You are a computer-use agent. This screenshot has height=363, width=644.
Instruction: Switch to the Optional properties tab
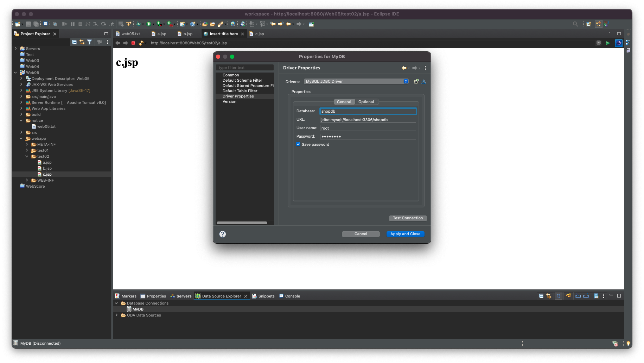[x=366, y=102]
